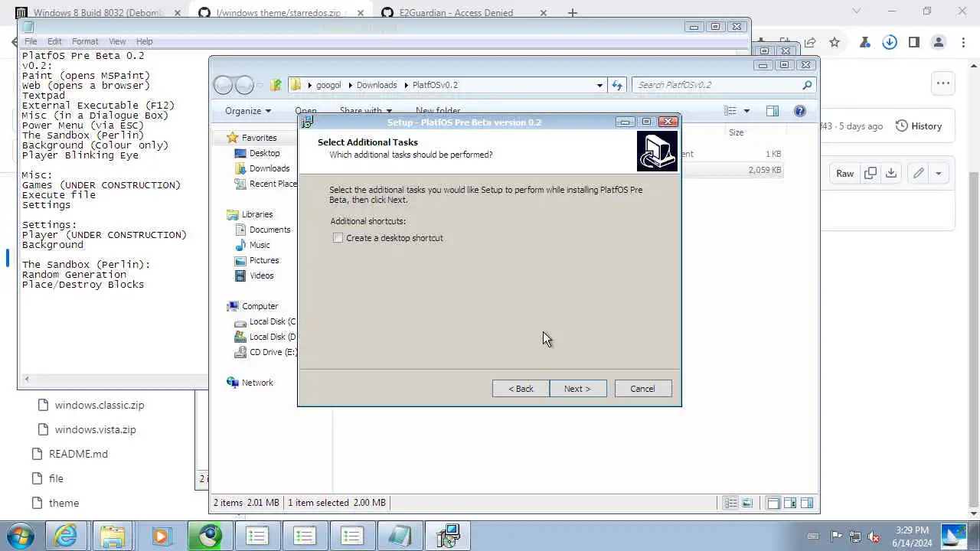Viewport: 980px width, 551px height.
Task: Open Notepad Help menu
Action: click(x=145, y=41)
